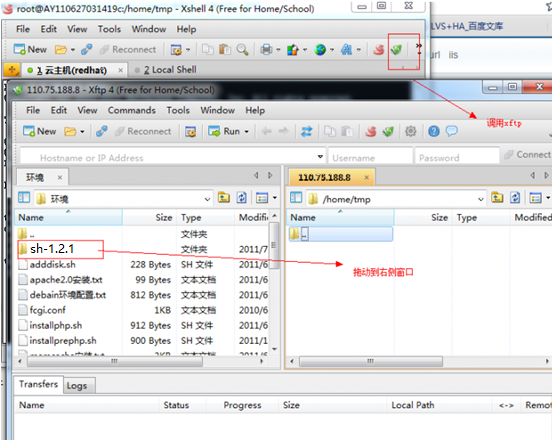Open the Run button dropdown arrow
This screenshot has width=552, height=440.
click(246, 132)
